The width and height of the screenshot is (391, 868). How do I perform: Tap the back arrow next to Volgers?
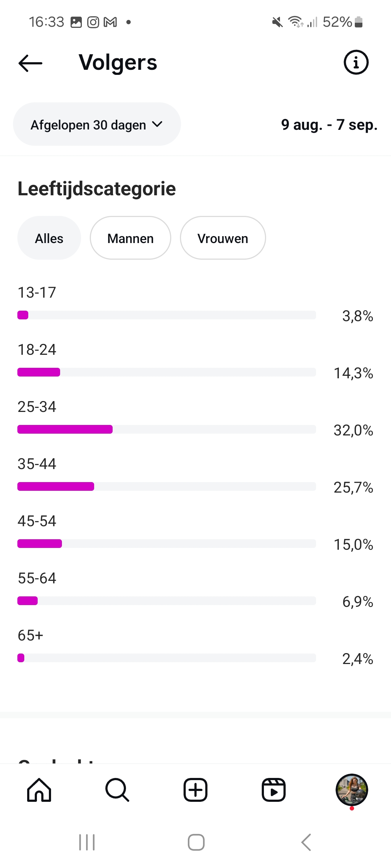click(x=30, y=63)
